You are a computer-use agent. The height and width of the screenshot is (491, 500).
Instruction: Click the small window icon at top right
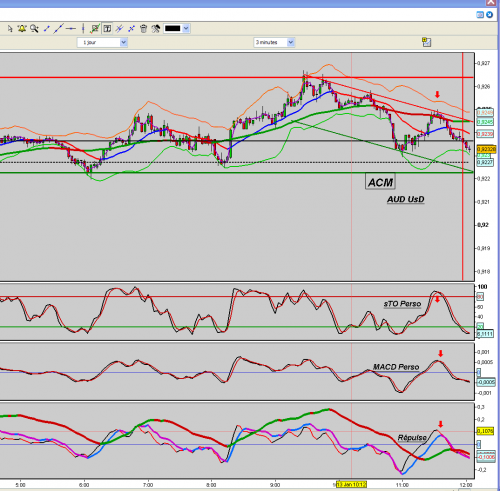tap(480, 15)
